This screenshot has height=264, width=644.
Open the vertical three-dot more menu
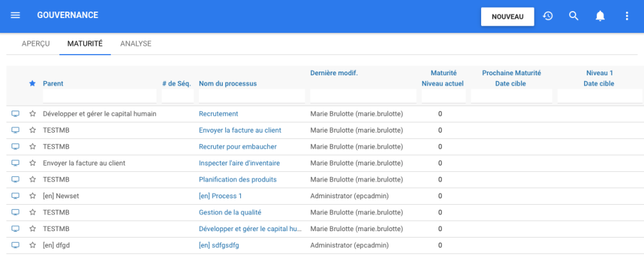coord(627,16)
